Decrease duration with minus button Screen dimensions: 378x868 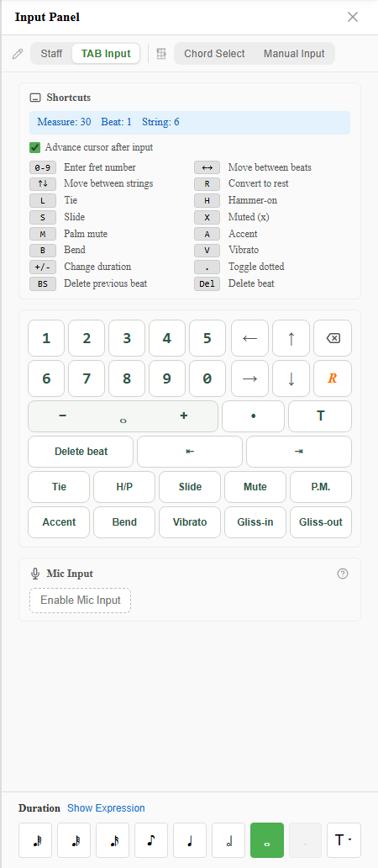point(62,415)
